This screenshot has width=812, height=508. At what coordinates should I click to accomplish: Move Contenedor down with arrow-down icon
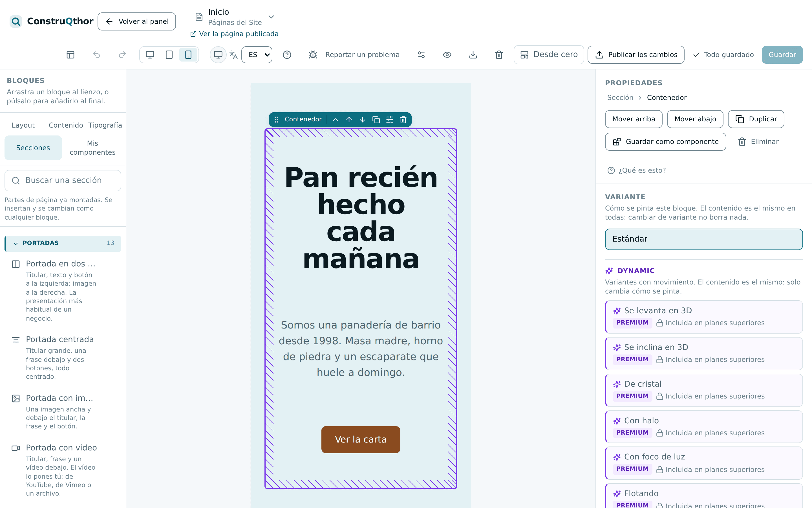[362, 120]
